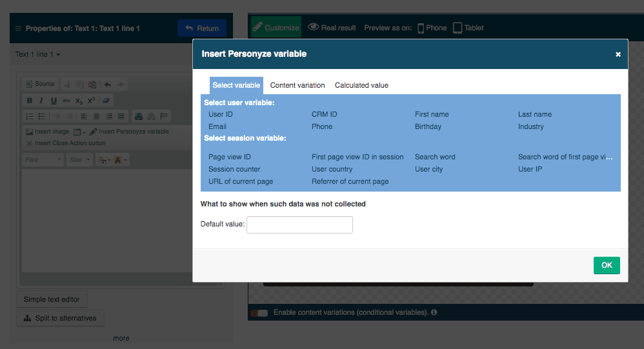This screenshot has height=349, width=644.
Task: Close the Insert Personyze variable dialog
Action: [x=618, y=55]
